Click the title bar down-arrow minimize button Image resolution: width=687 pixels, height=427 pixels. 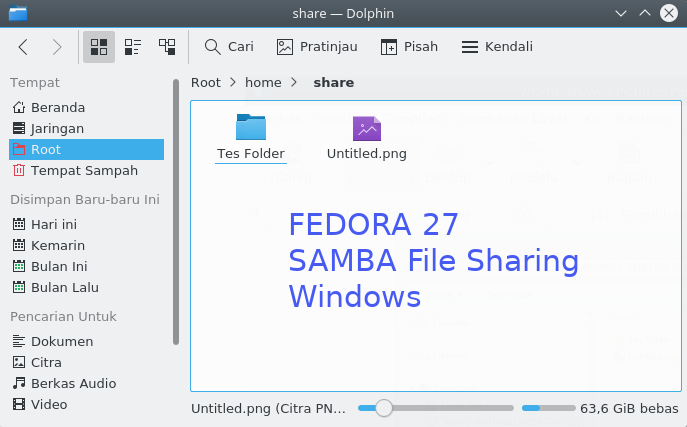click(x=621, y=14)
